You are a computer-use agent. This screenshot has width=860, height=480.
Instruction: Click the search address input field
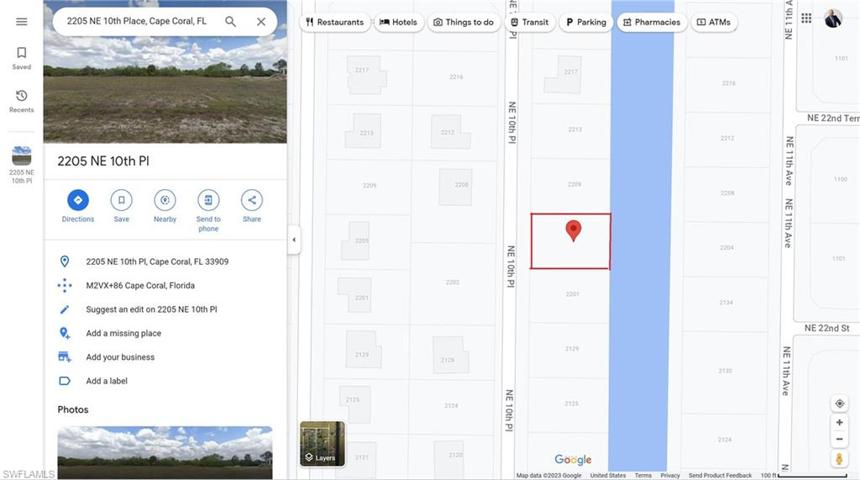pyautogui.click(x=137, y=21)
